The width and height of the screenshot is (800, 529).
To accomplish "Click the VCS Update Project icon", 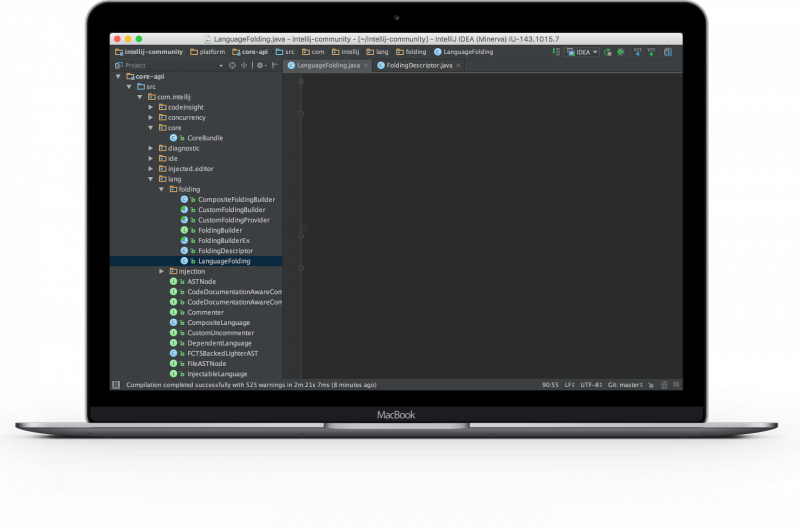I will click(637, 52).
